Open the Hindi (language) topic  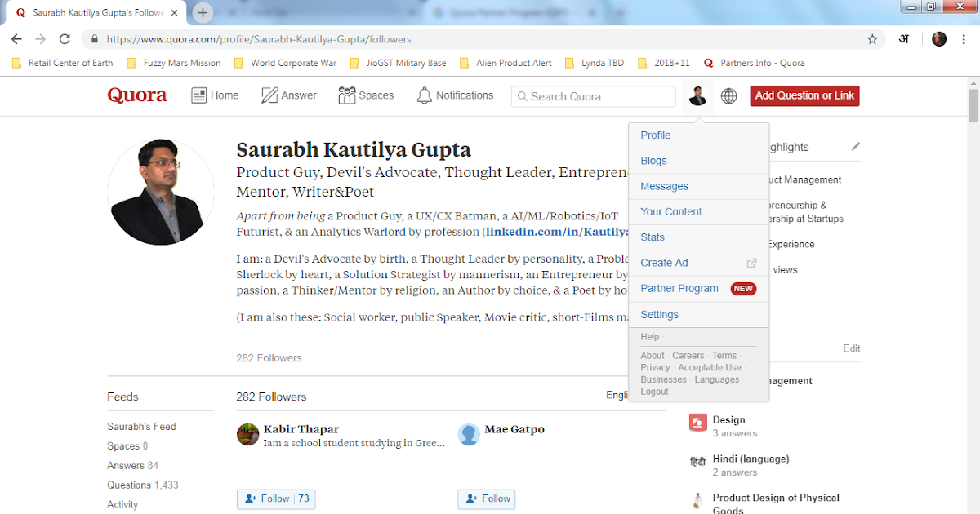(751, 459)
